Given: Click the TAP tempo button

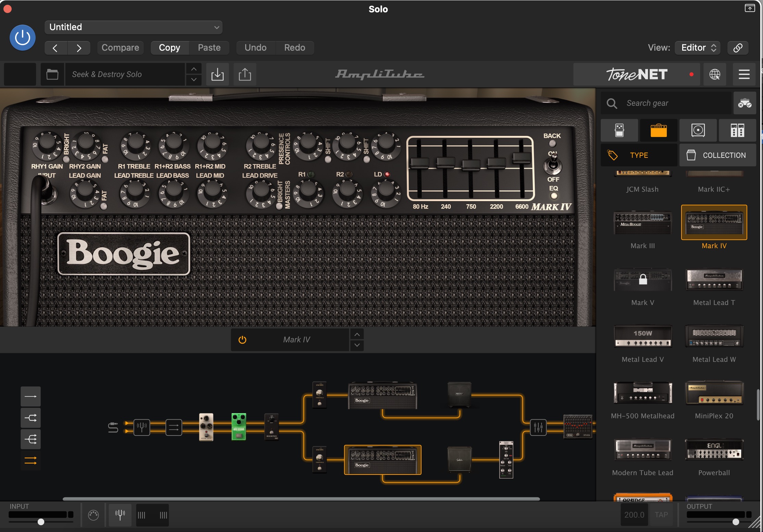Looking at the screenshot, I should click(x=661, y=515).
